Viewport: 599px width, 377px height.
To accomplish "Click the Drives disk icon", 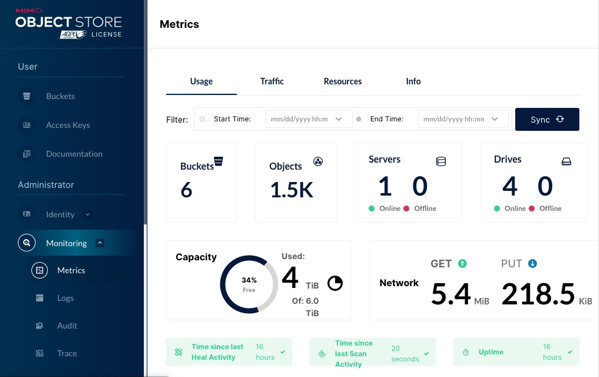I will pos(566,162).
